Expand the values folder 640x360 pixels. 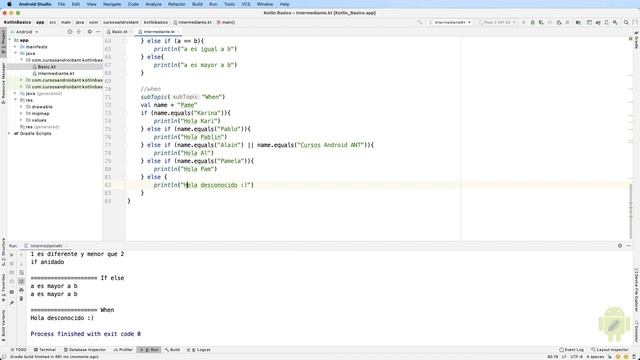click(22, 120)
